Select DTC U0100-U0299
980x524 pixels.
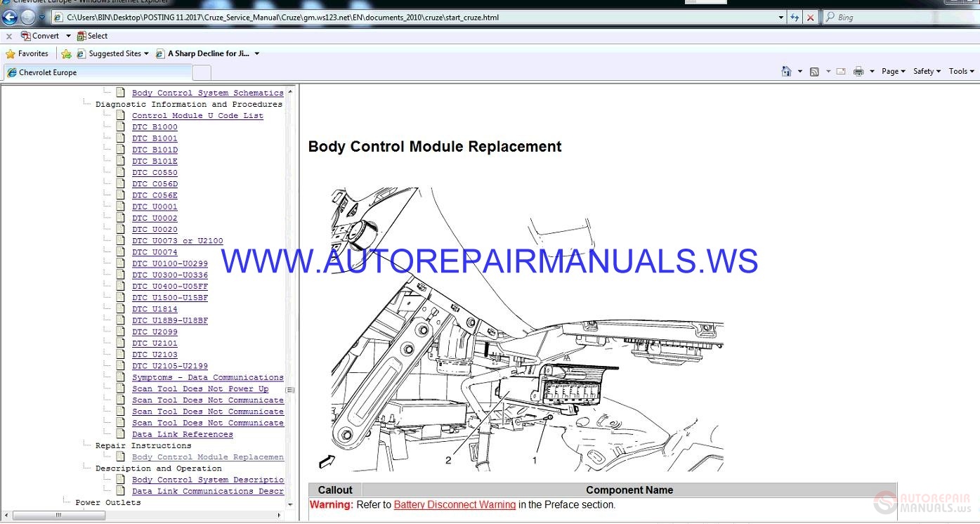170,263
